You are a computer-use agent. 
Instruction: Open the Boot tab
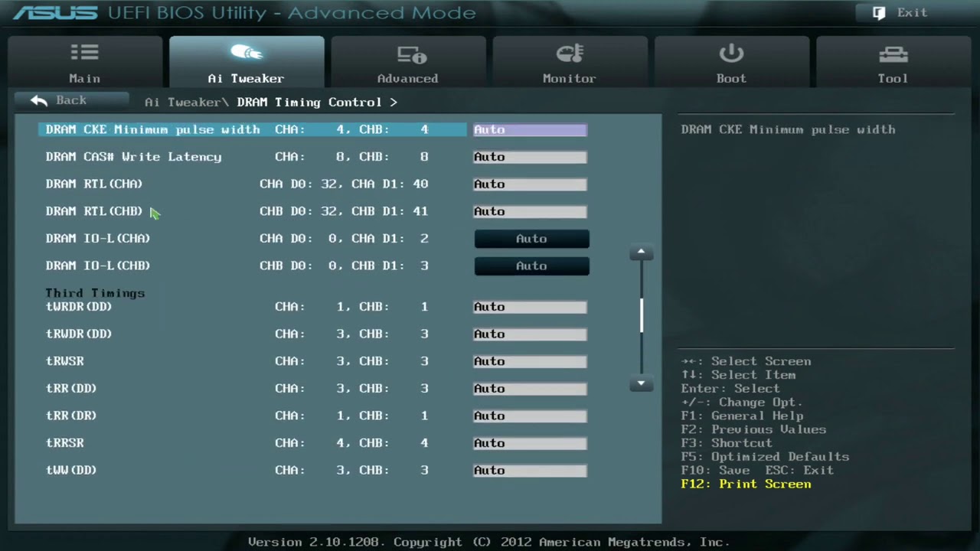point(731,61)
